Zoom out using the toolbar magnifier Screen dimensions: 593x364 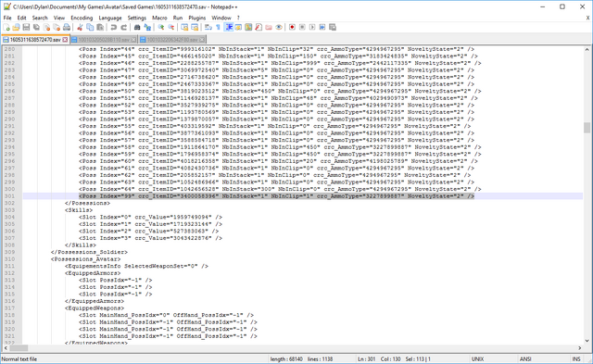tap(170, 27)
